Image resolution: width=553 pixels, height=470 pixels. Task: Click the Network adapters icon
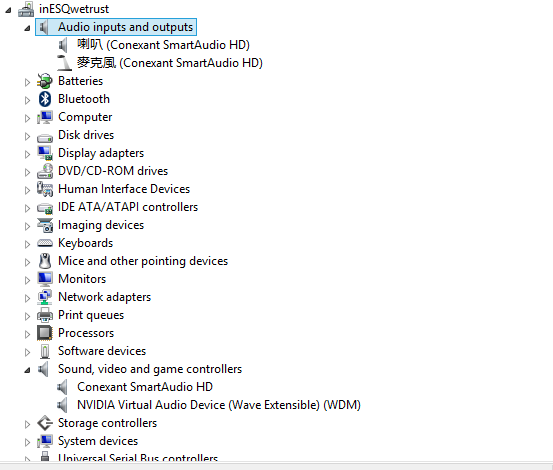pos(45,297)
